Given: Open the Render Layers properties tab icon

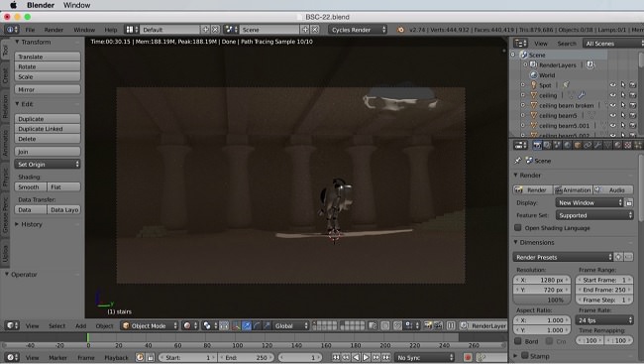Looking at the screenshot, I should pos(547,145).
